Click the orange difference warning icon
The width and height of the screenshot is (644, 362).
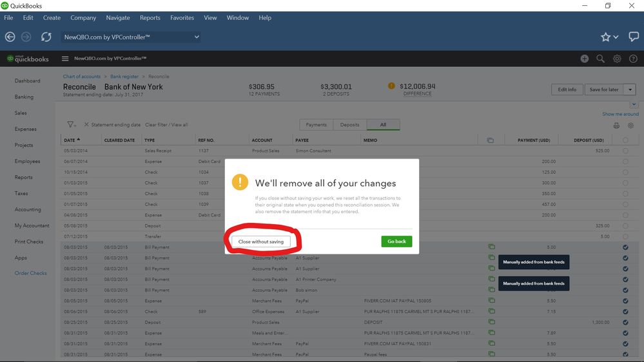click(x=391, y=86)
